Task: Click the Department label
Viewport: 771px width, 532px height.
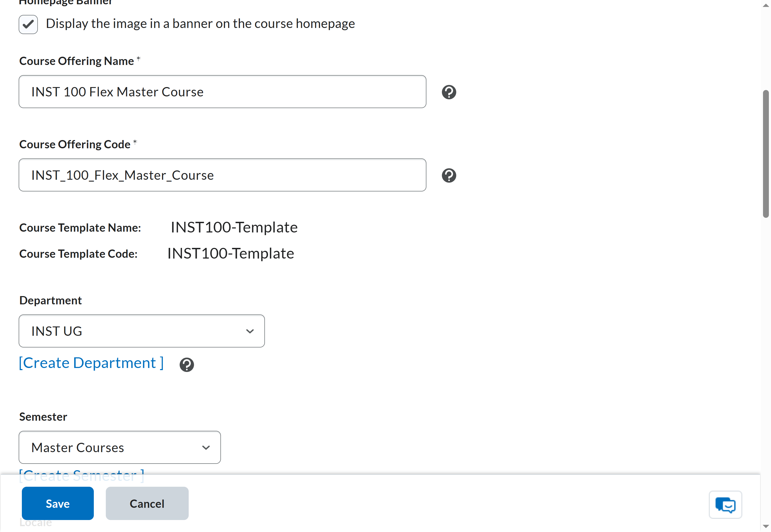Action: (50, 300)
